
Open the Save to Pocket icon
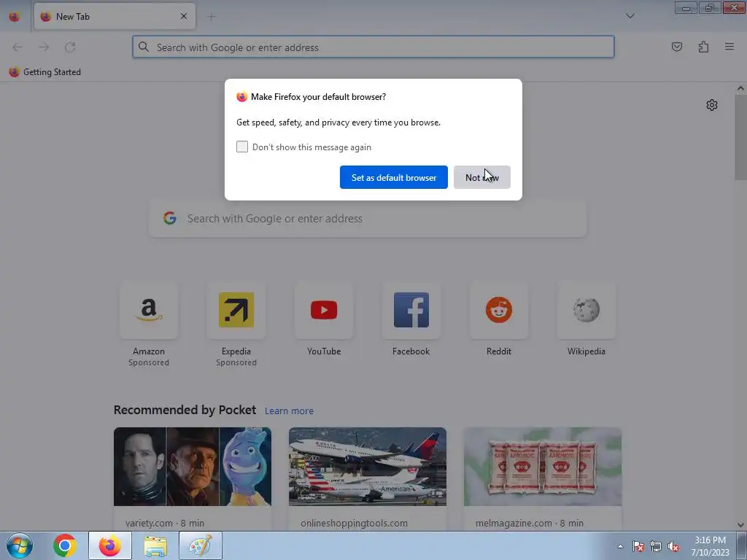[x=676, y=47]
